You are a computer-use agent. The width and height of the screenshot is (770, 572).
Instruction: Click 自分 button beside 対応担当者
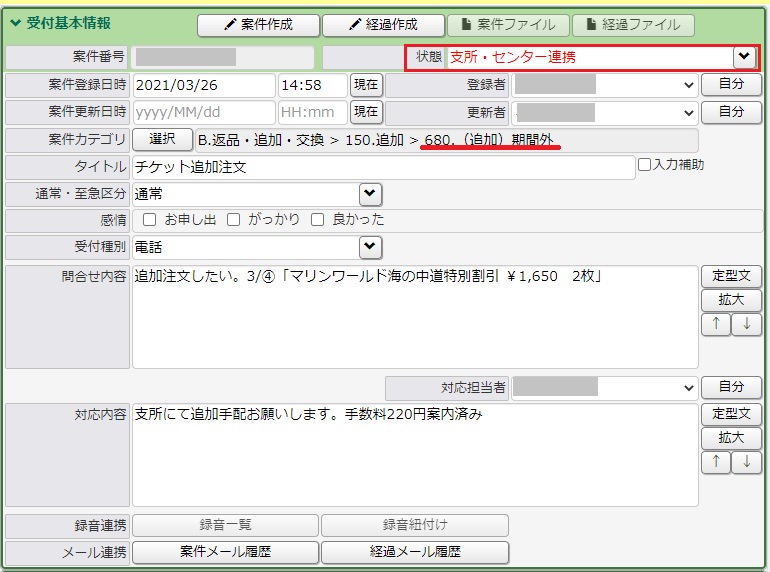[731, 387]
